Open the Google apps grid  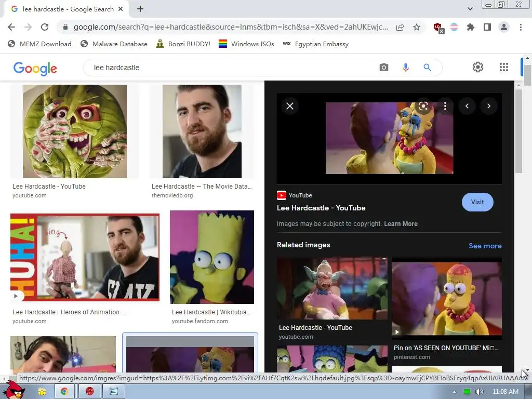(x=504, y=67)
